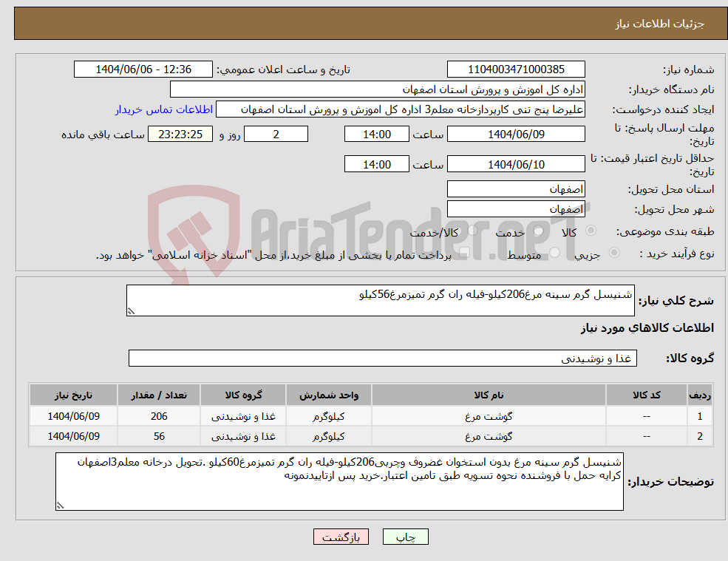Click the 14:00 time field
This screenshot has width=728, height=561.
click(377, 134)
